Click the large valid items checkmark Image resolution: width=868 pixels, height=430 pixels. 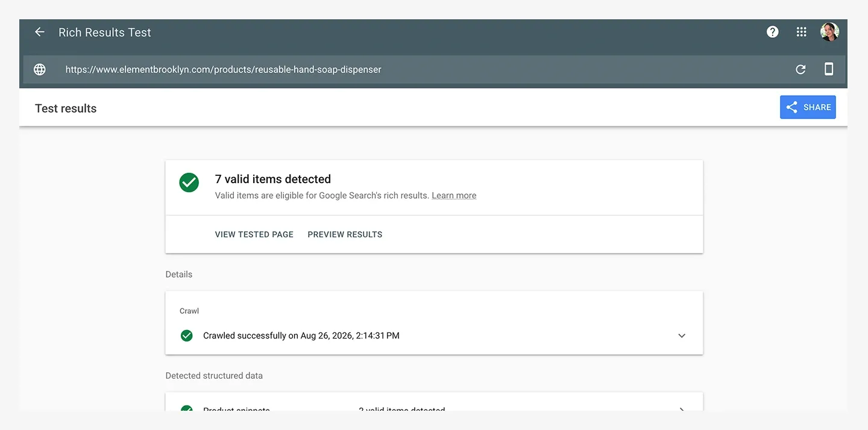tap(189, 182)
